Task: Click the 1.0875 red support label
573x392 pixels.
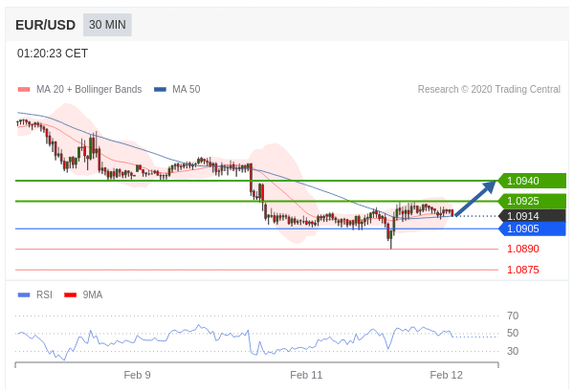Action: tap(523, 270)
